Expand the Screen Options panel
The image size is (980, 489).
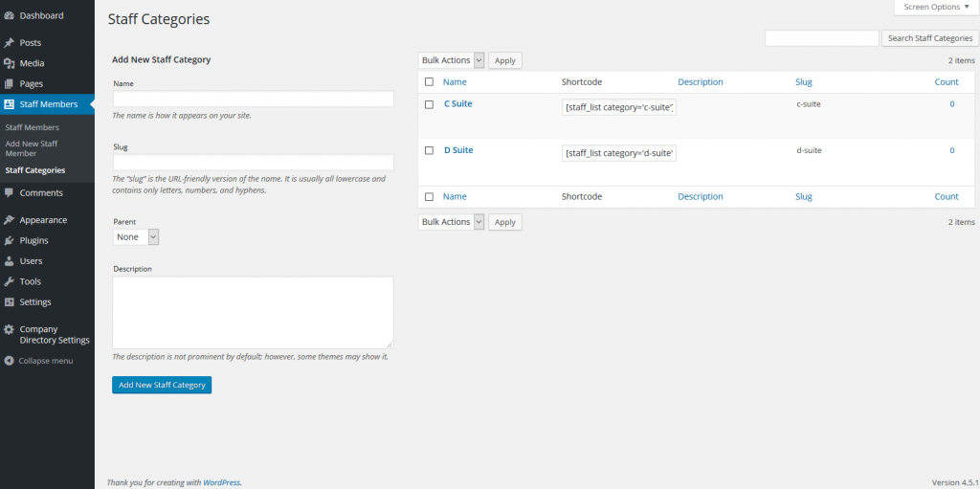936,7
